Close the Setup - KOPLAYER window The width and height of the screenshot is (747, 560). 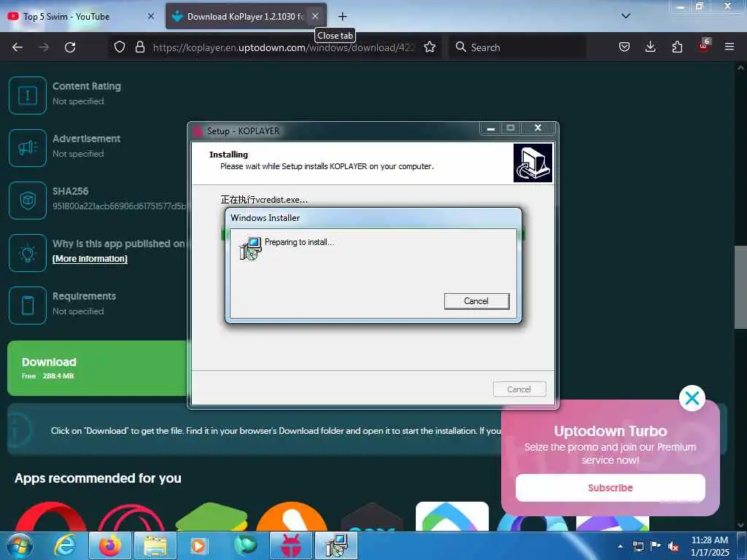point(538,128)
